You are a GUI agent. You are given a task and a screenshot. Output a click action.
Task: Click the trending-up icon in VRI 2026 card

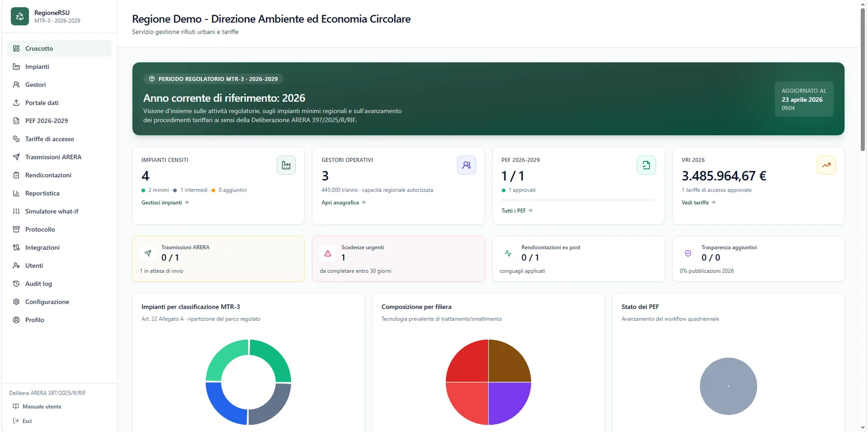pyautogui.click(x=826, y=165)
